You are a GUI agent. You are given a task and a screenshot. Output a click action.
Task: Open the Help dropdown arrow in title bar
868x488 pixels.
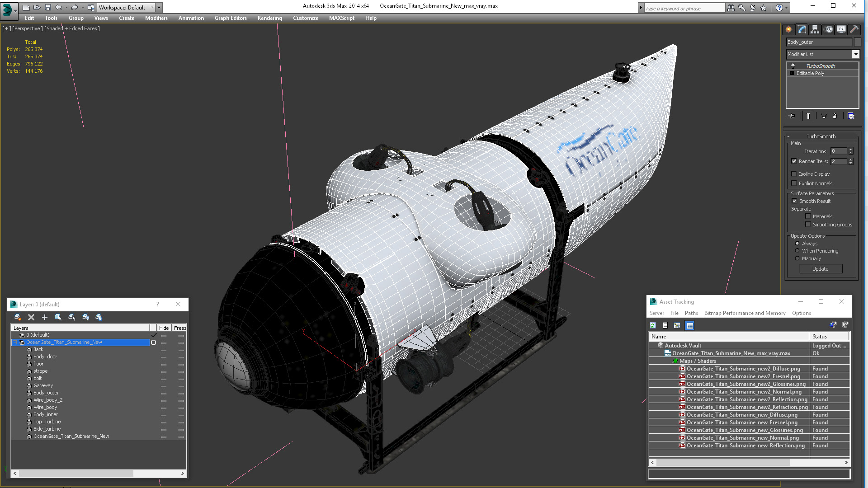tap(787, 8)
